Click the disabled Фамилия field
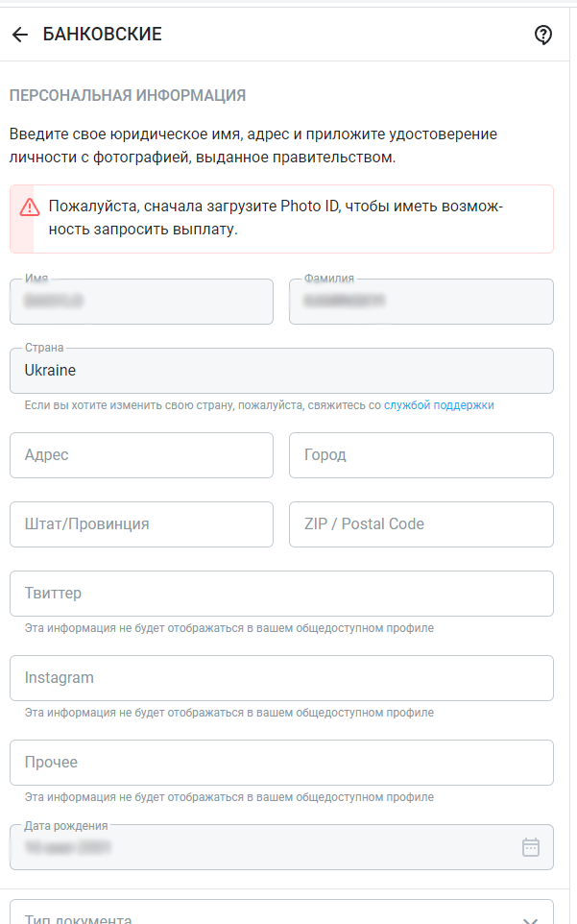The width and height of the screenshot is (577, 924). point(421,302)
